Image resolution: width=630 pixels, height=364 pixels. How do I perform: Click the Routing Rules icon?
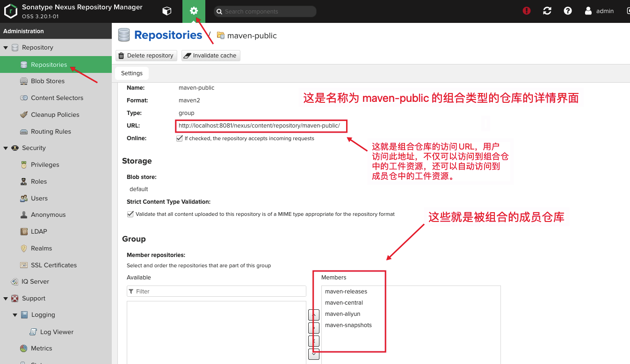click(24, 131)
